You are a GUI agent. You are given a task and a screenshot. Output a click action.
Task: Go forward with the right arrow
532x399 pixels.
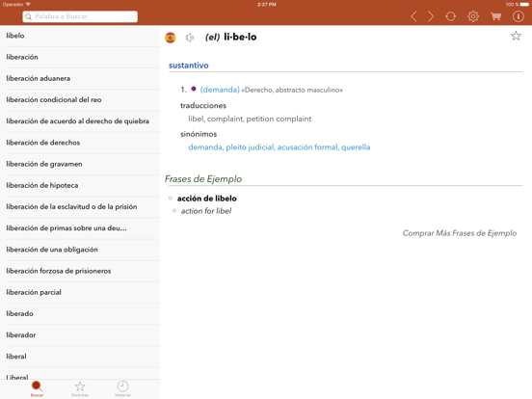(x=431, y=16)
